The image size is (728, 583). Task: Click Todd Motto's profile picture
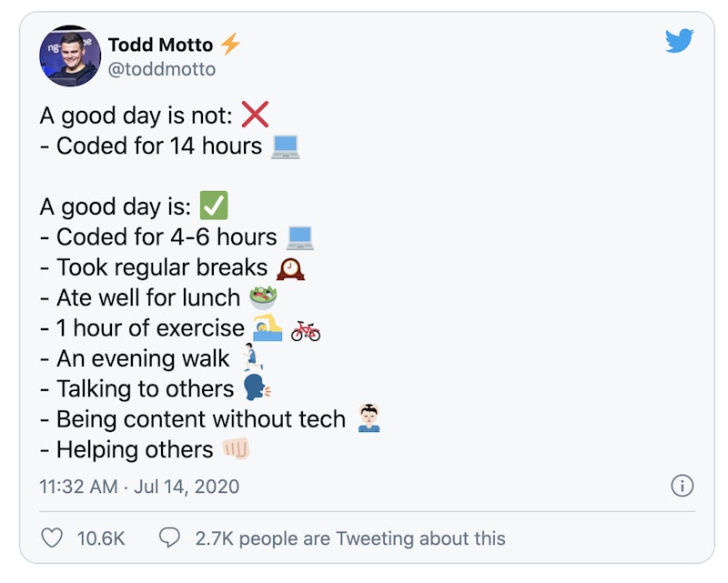[69, 56]
